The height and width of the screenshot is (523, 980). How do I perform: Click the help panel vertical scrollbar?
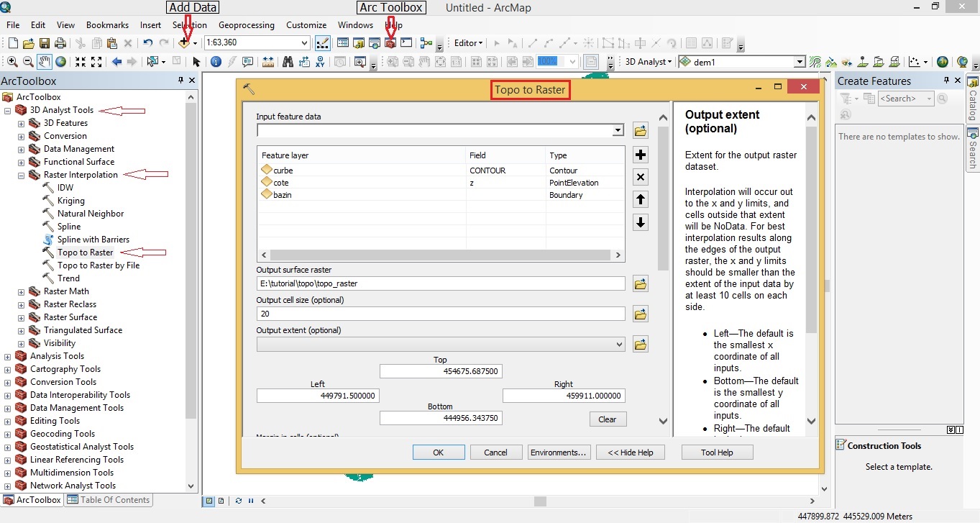point(811,269)
